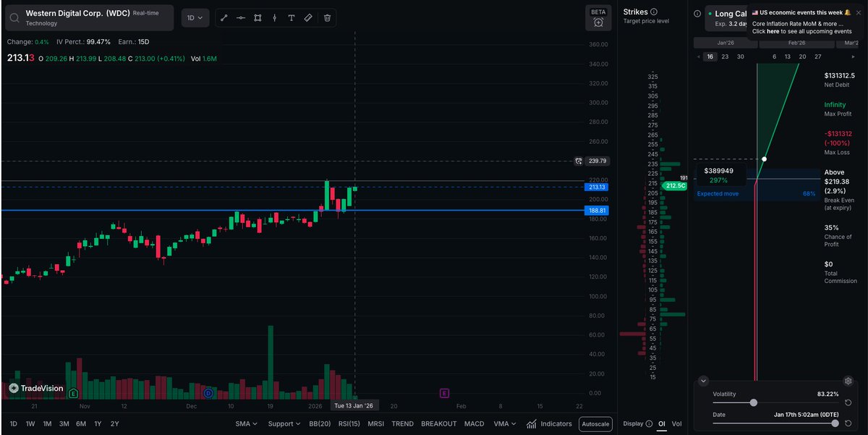Toggle the TREND indicator

pyautogui.click(x=403, y=423)
